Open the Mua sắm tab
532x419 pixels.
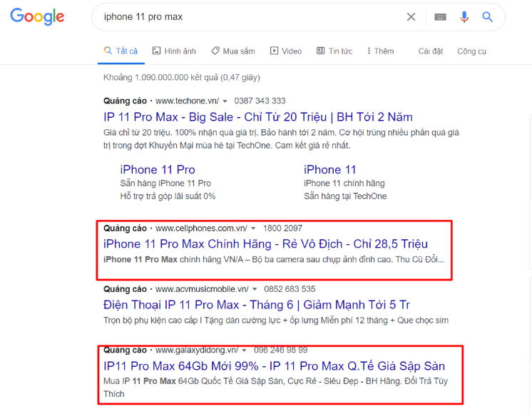pos(233,51)
